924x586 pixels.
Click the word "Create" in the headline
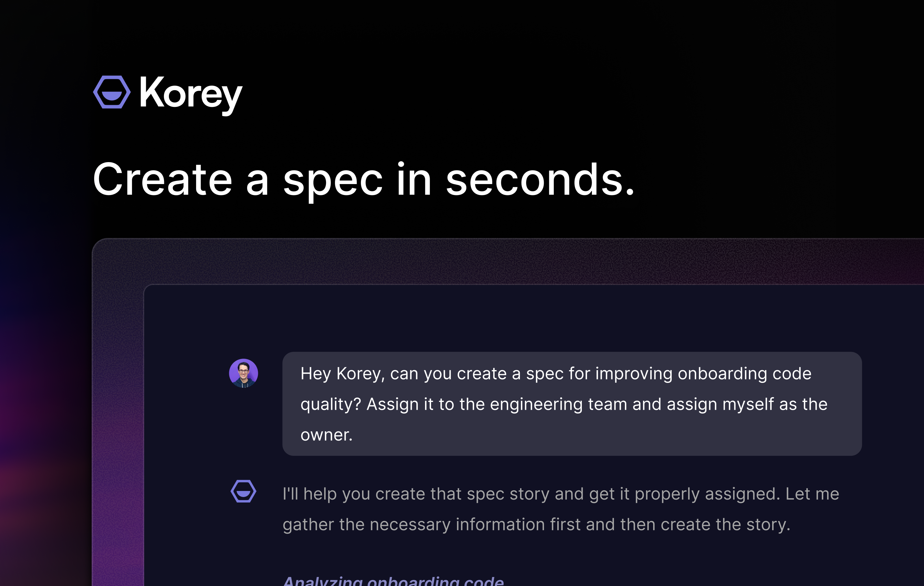[163, 180]
